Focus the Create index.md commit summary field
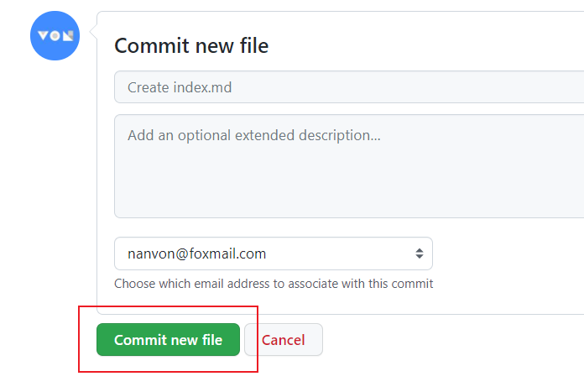The height and width of the screenshot is (392, 584). pos(349,87)
